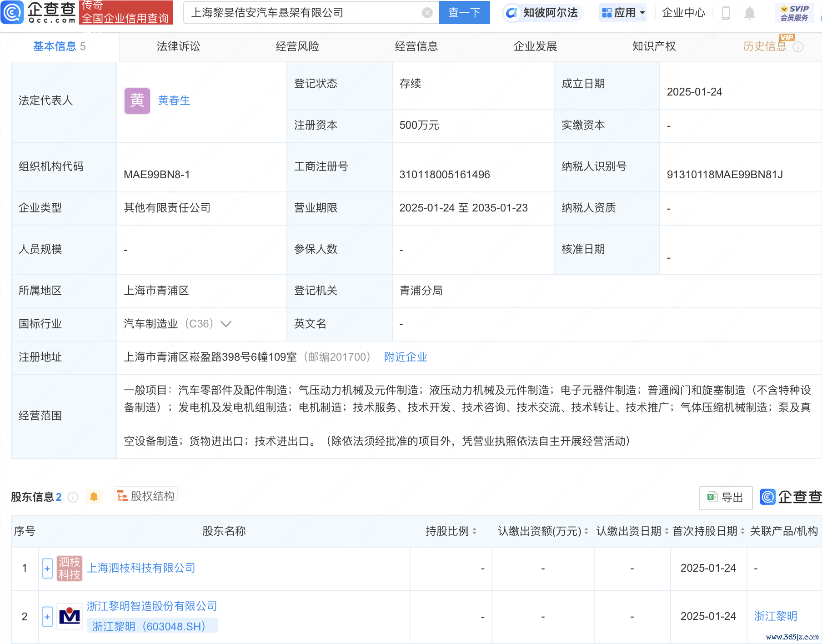Open the notifications bell in the header

coord(750,13)
